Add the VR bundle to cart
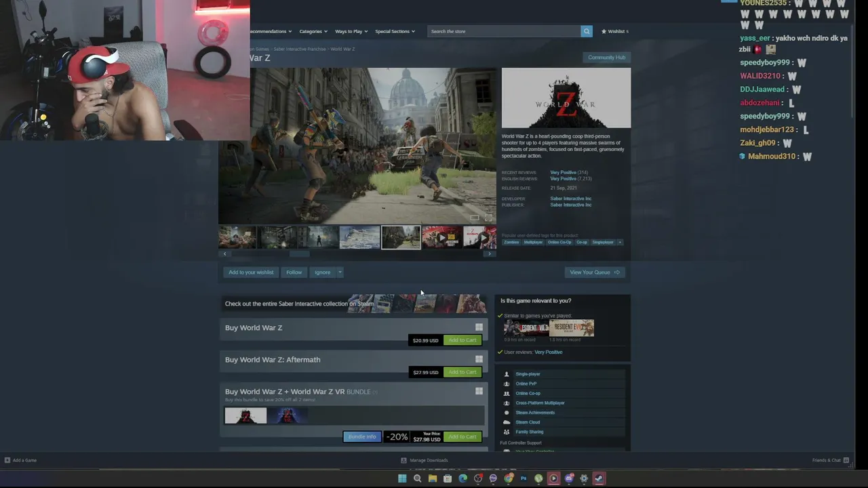This screenshot has width=868, height=488. point(462,436)
